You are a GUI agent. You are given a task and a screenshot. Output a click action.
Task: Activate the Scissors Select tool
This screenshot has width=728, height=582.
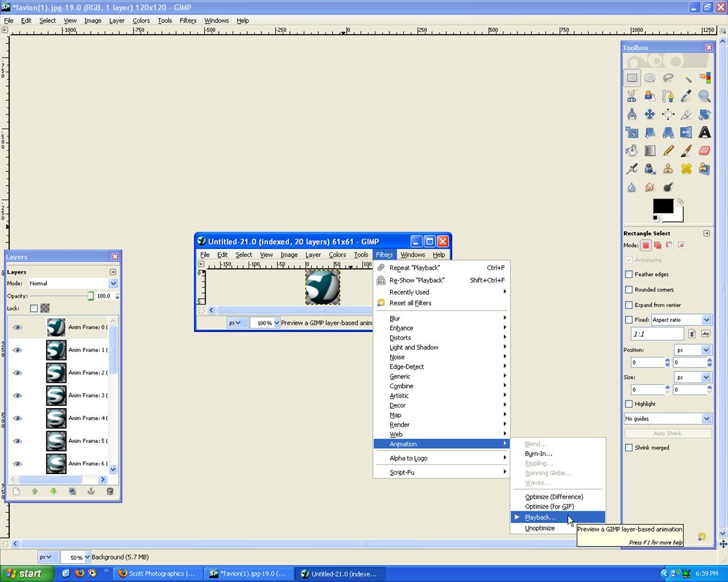632,96
